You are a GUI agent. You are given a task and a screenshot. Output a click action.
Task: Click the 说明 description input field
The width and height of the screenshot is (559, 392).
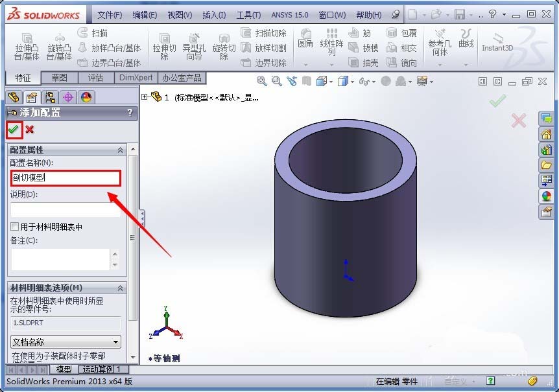pyautogui.click(x=65, y=210)
